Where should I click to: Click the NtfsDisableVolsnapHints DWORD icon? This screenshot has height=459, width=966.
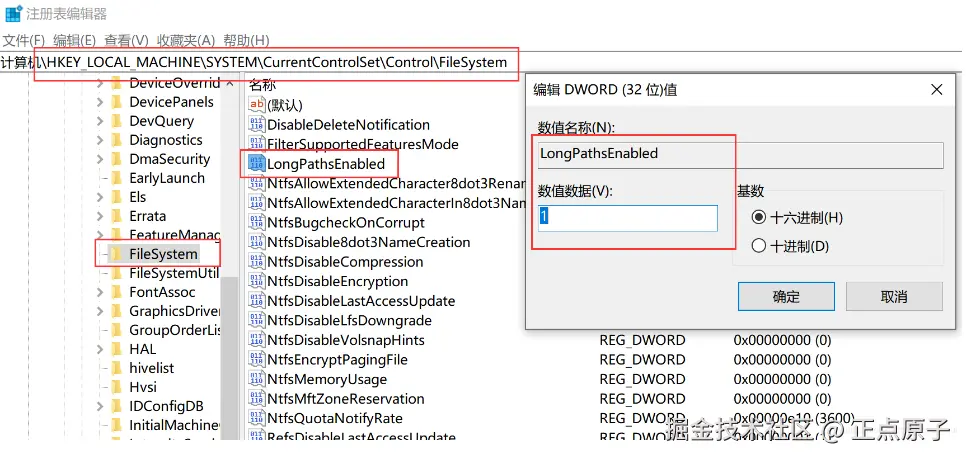coord(256,341)
